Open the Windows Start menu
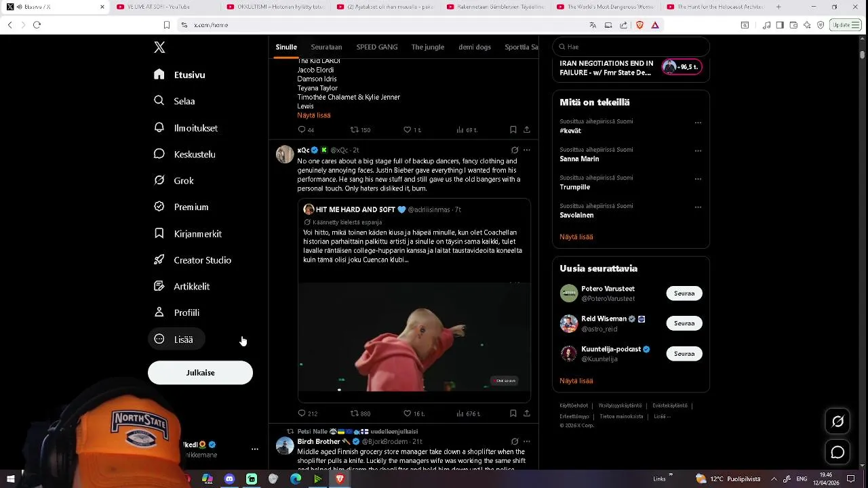Image resolution: width=868 pixels, height=488 pixels. click(10, 479)
